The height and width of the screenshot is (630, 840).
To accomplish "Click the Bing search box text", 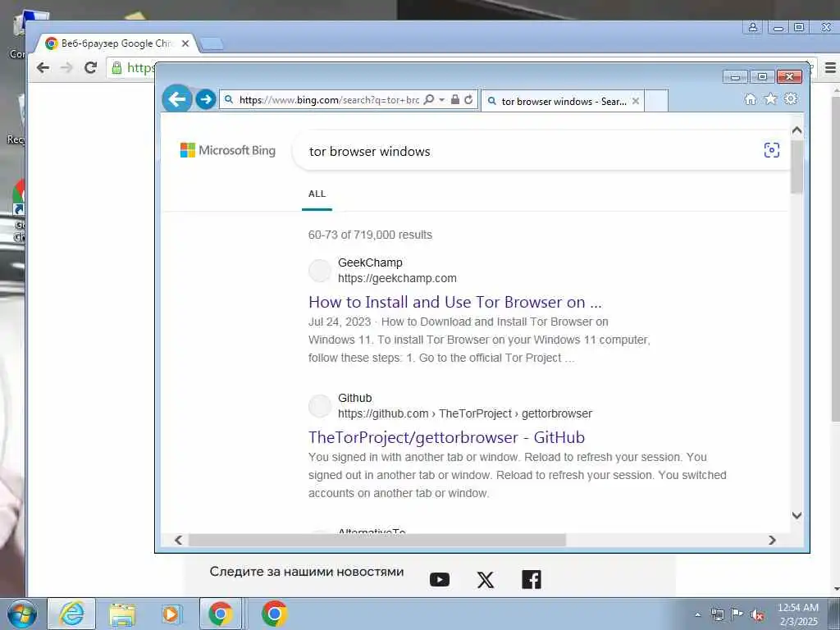I will coord(370,152).
